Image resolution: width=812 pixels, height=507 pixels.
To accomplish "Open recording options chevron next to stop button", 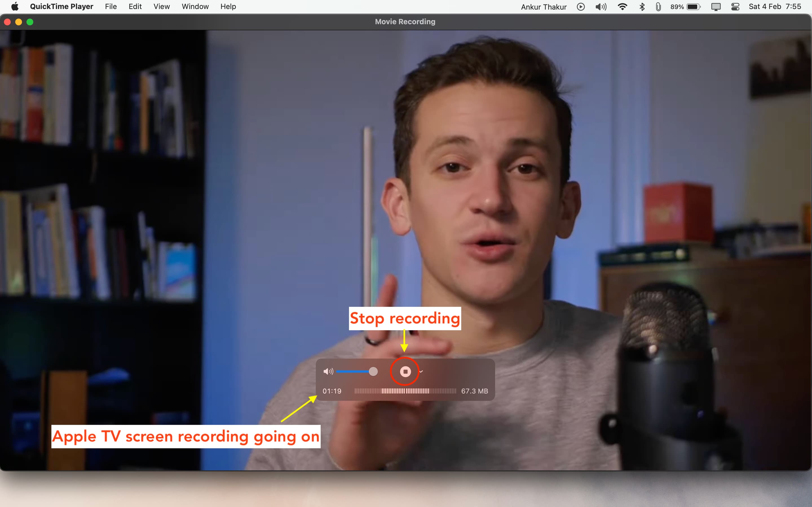I will click(x=421, y=372).
